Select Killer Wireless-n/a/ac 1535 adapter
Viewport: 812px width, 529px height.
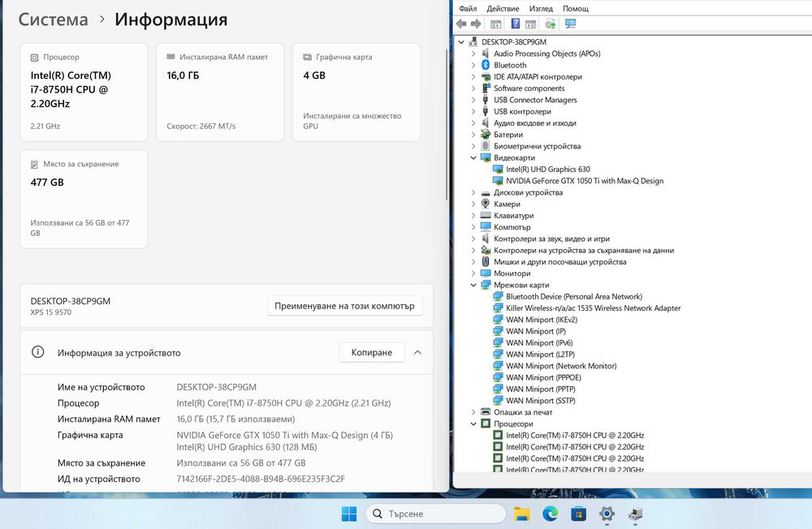pos(593,308)
